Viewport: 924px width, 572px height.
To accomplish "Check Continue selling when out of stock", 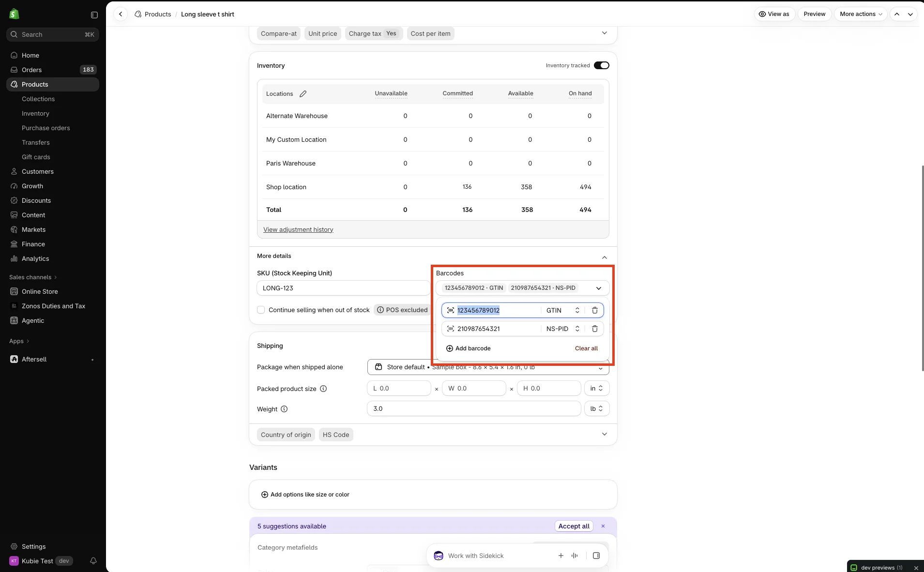I will tap(261, 310).
